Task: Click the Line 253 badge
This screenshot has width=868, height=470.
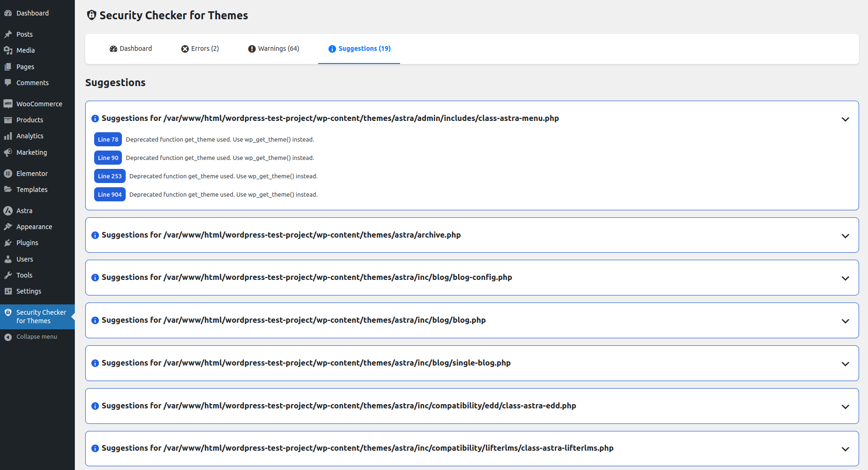Action: click(110, 176)
